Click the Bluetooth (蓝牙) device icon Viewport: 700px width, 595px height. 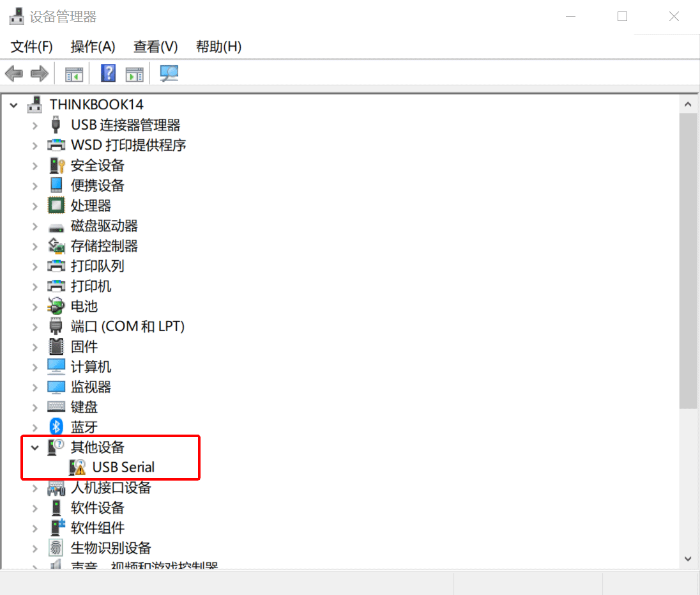(x=56, y=427)
